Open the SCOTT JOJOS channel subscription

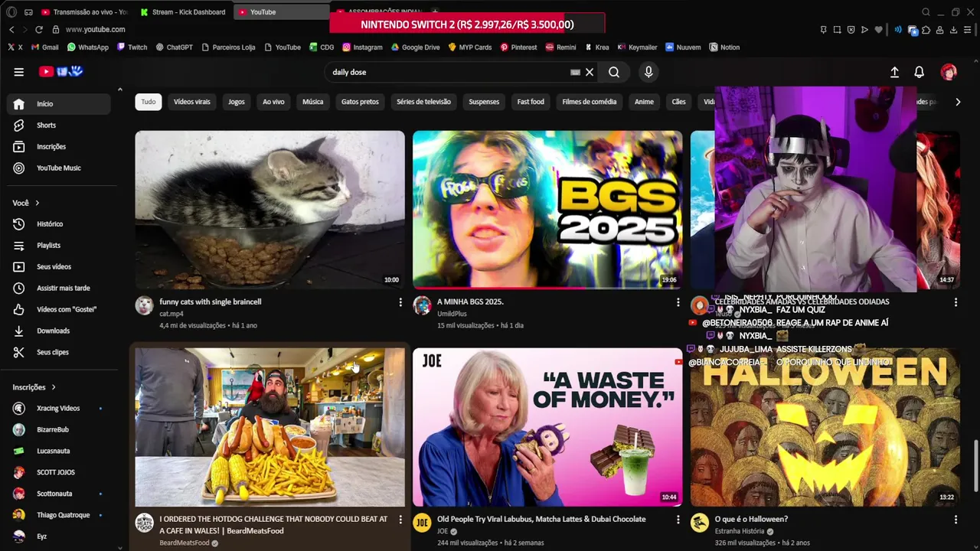pyautogui.click(x=58, y=472)
